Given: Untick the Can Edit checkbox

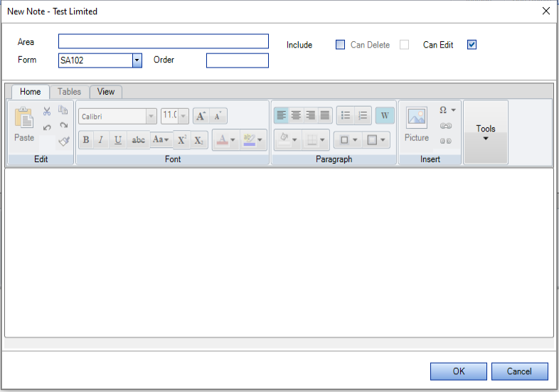Looking at the screenshot, I should (x=472, y=45).
